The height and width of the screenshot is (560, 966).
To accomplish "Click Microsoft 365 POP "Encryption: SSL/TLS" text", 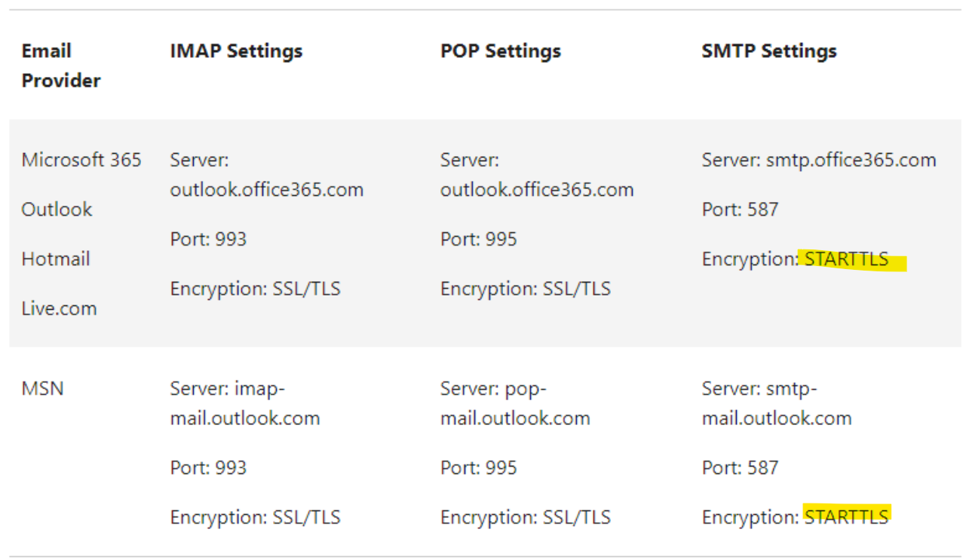I will tap(525, 289).
